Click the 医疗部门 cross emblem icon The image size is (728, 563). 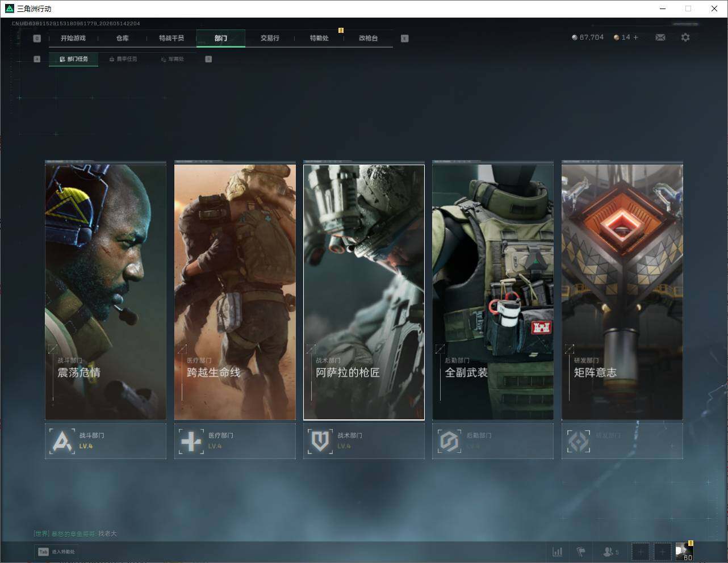click(191, 441)
